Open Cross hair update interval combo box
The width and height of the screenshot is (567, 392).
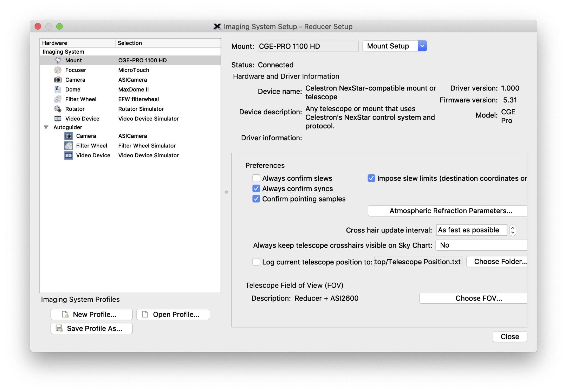[x=472, y=230]
